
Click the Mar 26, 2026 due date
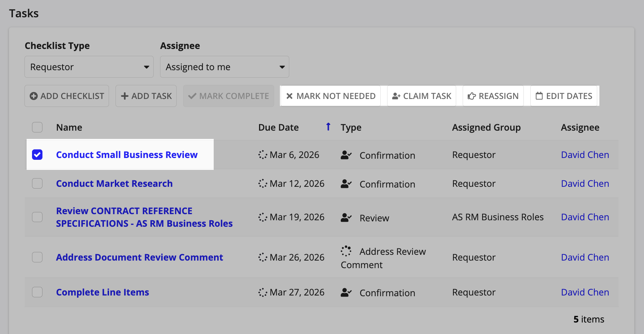tap(297, 257)
